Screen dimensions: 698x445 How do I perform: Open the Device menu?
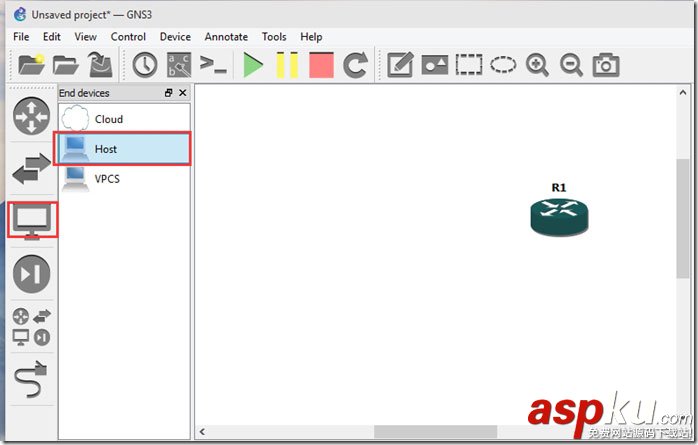(x=175, y=37)
